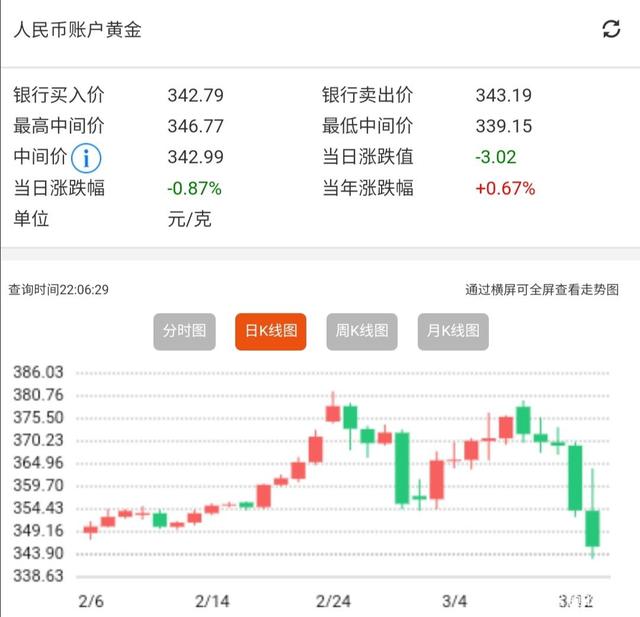The height and width of the screenshot is (617, 640).
Task: Tap the 当日涨跌值 label
Action: tap(367, 157)
